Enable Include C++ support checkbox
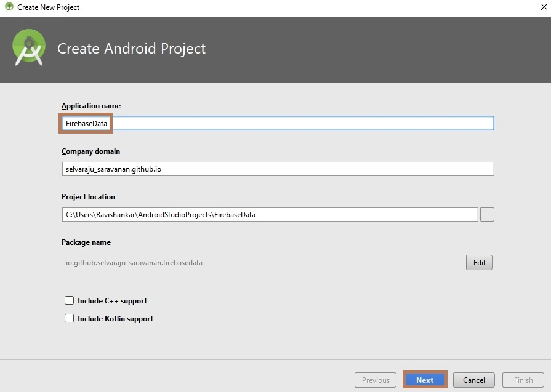 (x=69, y=300)
